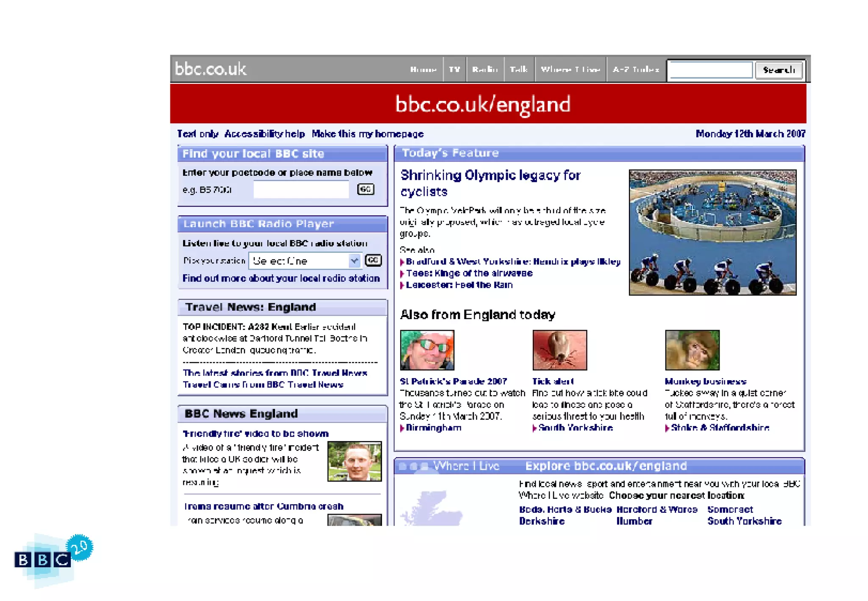Image resolution: width=868 pixels, height=601 pixels.
Task: Open the Monkey business monkey thumbnail
Action: 692,350
